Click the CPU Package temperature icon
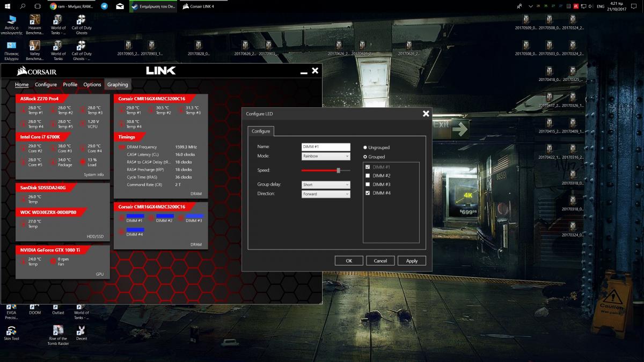Screen dimensions: 644x362 pyautogui.click(x=53, y=161)
